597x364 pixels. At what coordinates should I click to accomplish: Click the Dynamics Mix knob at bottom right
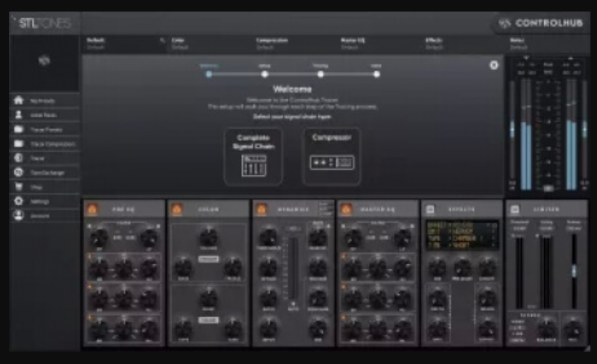318,329
